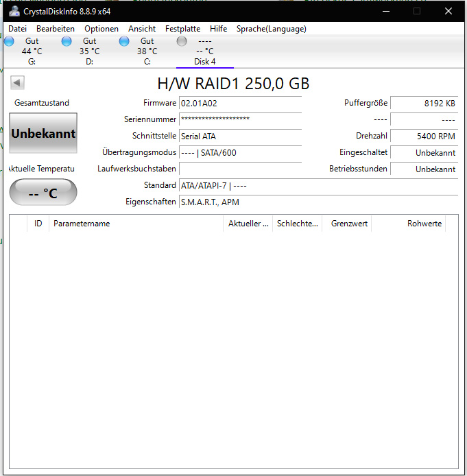Viewport: 467px width, 476px height.
Task: Click the ID column header
Action: tap(38, 224)
